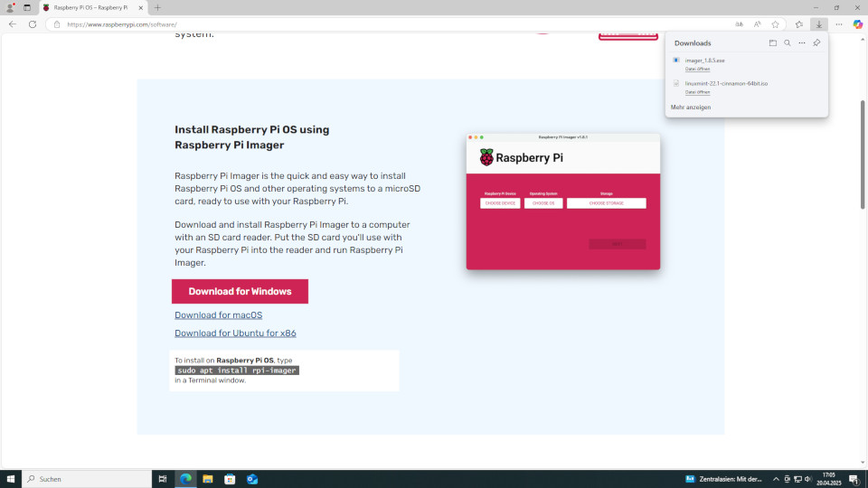868x488 pixels.
Task: Close the Raspberry Pi OS tab
Action: [x=141, y=8]
